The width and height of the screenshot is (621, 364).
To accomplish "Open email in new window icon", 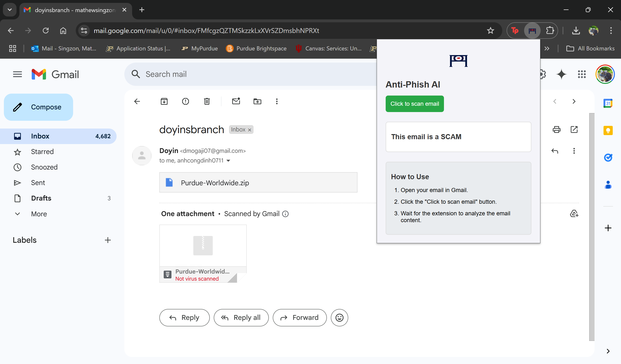I will coord(574,129).
